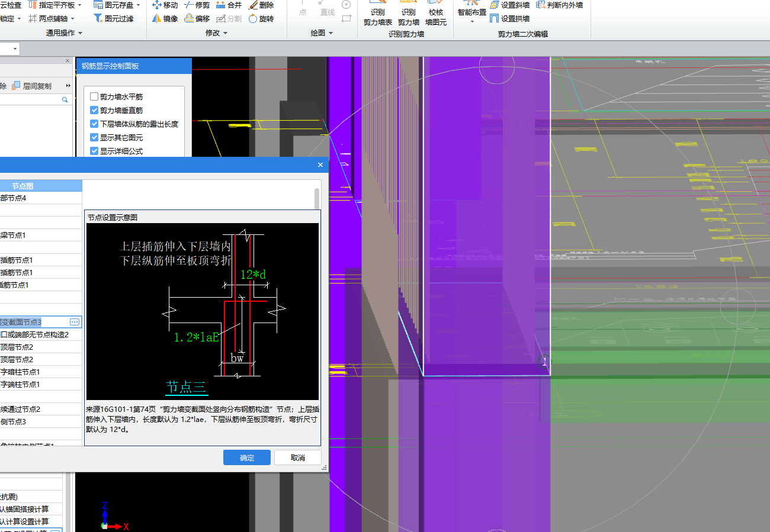Select the 点 (point) draw tool
Screen dimensions: 770x532
tap(303, 8)
